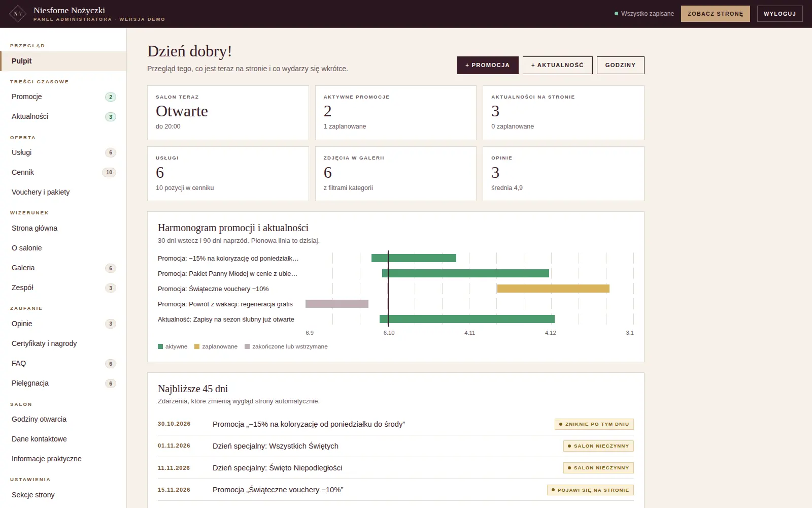
Task: Open Dane kontaktowe
Action: [63, 439]
